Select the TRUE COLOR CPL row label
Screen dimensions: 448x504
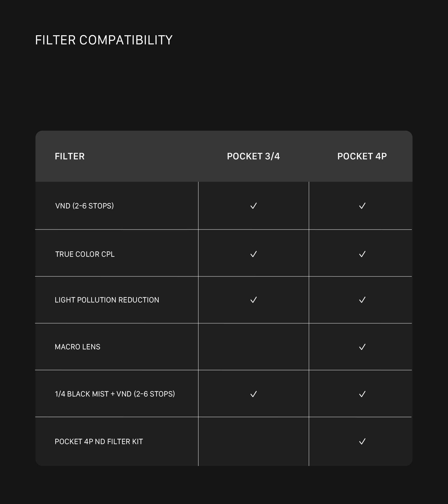[85, 254]
